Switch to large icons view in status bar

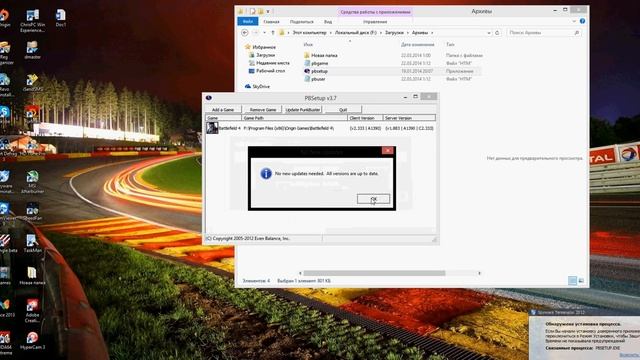[581, 280]
